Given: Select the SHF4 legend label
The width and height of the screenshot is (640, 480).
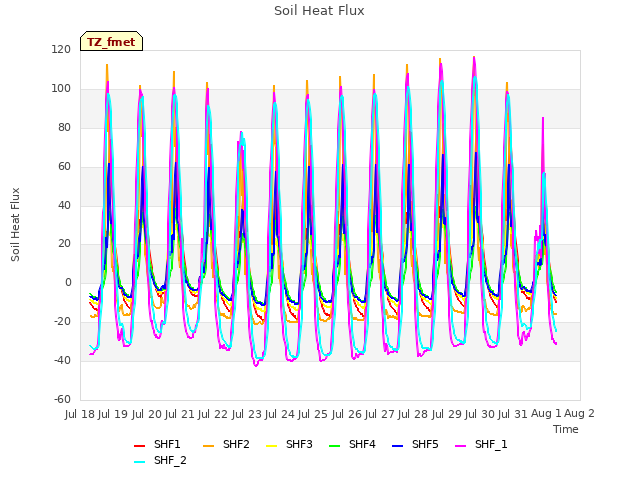Looking at the screenshot, I should click(x=362, y=444).
